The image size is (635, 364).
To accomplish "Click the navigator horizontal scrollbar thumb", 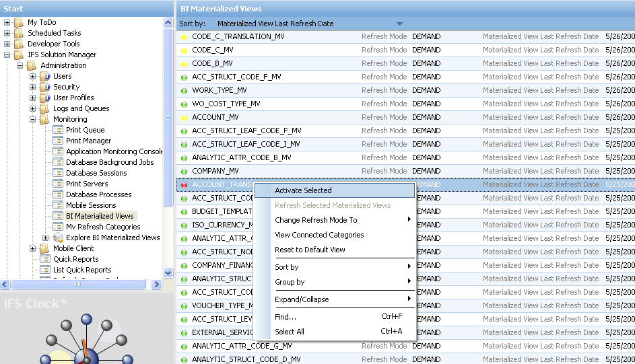I will point(77,285).
